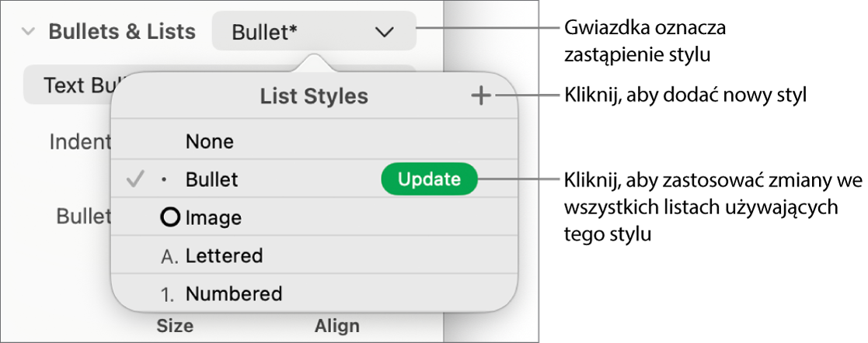Click the Bullets & Lists heading
Image resolution: width=868 pixels, height=343 pixels.
point(122,32)
